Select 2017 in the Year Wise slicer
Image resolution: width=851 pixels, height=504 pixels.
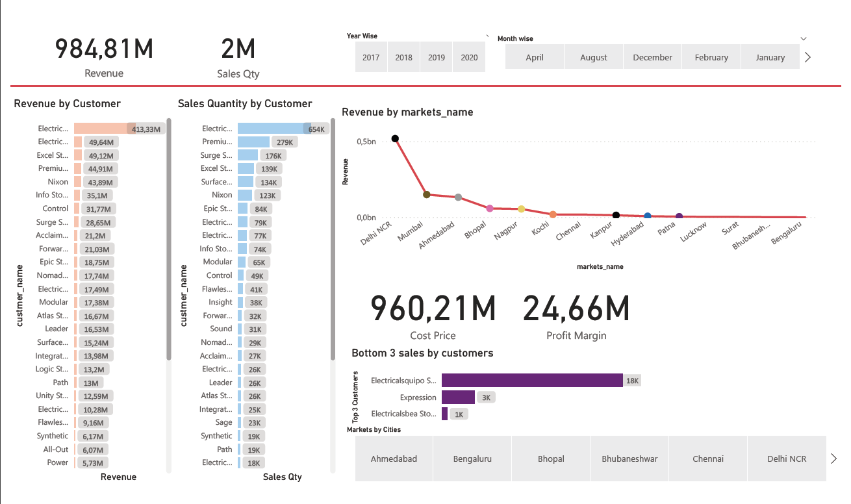pyautogui.click(x=371, y=57)
